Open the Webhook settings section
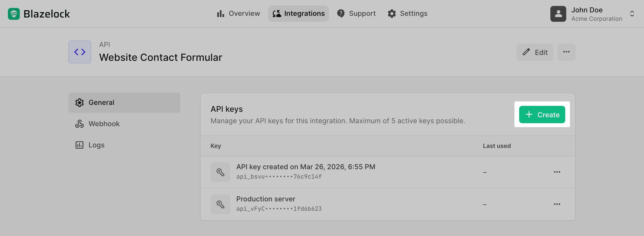Image resolution: width=644 pixels, height=236 pixels. pos(104,123)
